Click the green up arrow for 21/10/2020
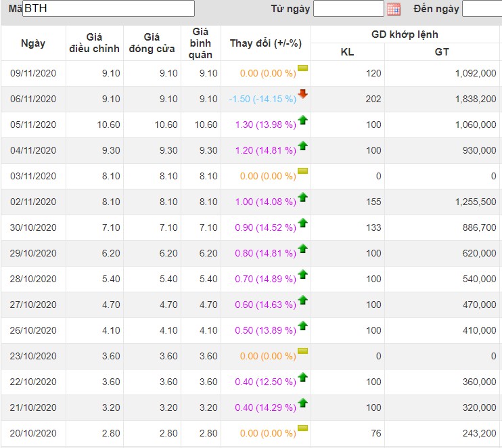 point(303,403)
